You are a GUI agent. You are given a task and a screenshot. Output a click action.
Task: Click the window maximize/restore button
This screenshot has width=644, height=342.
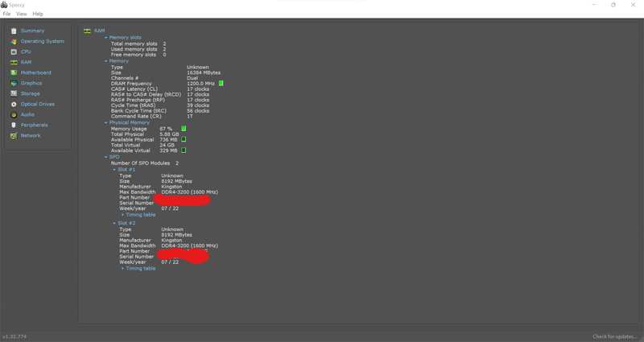[x=613, y=5]
